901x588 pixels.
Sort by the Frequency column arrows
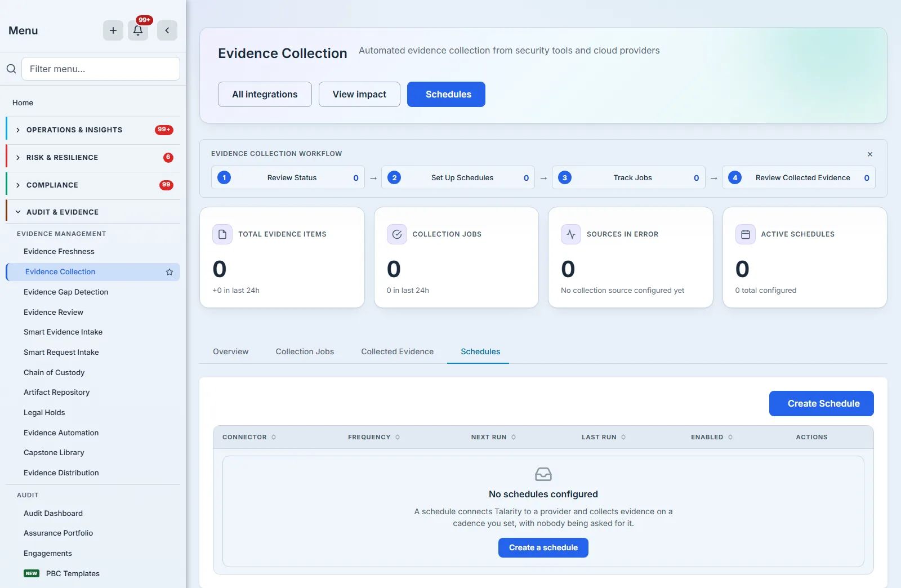click(398, 437)
